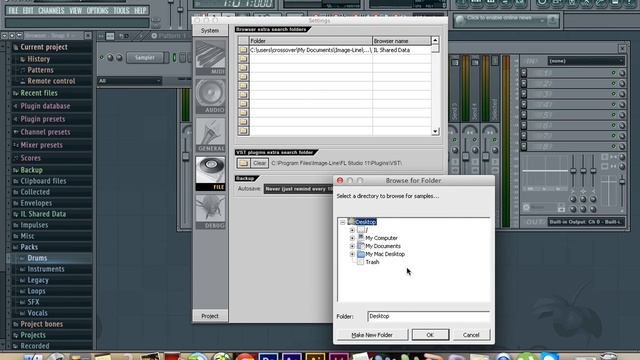Image resolution: width=640 pixels, height=360 pixels.
Task: Switch to the System tab in Settings
Action: [210, 31]
